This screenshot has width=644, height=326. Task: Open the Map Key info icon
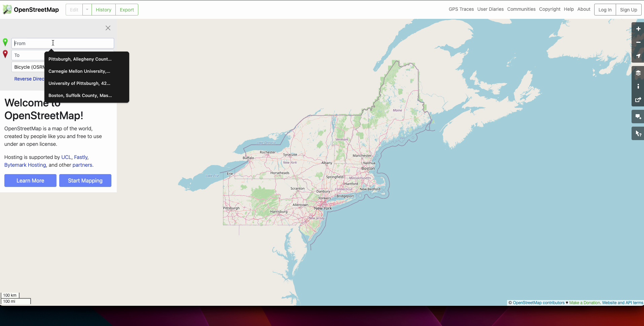pyautogui.click(x=638, y=87)
